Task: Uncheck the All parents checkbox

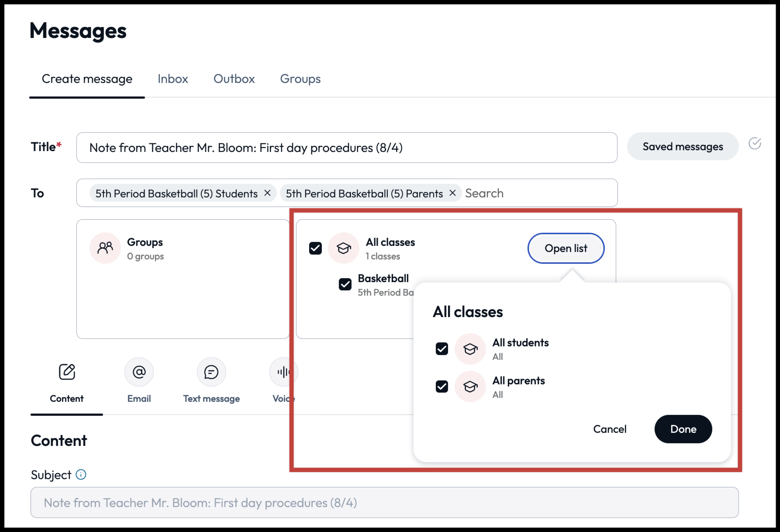Action: click(442, 387)
